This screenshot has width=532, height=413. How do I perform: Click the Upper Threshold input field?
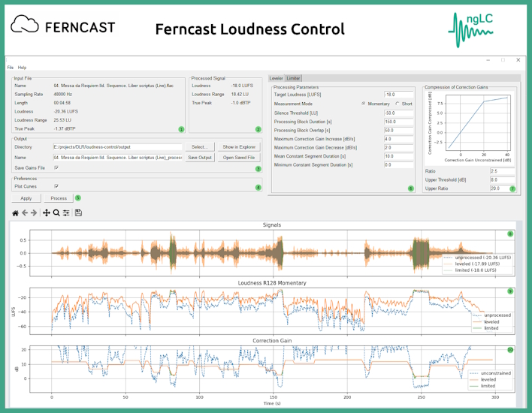[x=502, y=179]
